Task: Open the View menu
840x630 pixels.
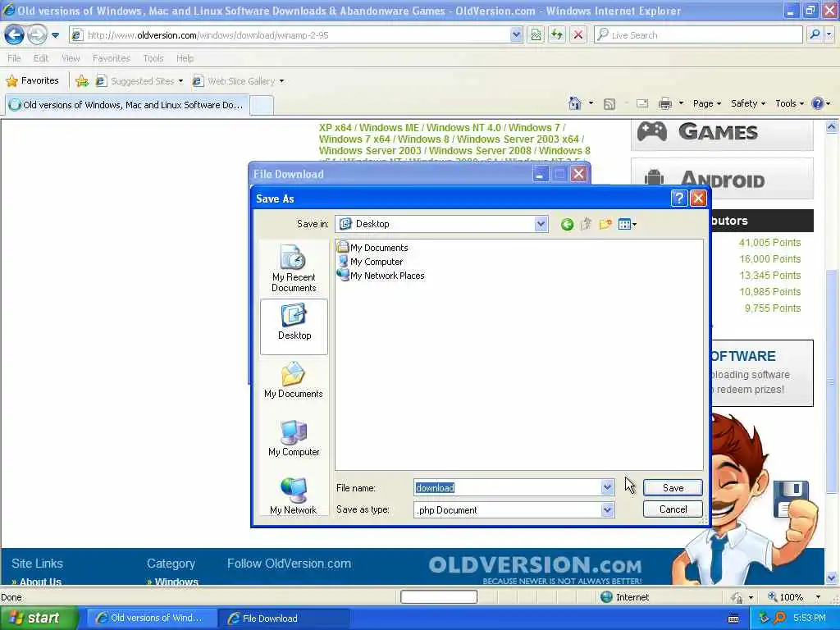Action: pos(71,58)
